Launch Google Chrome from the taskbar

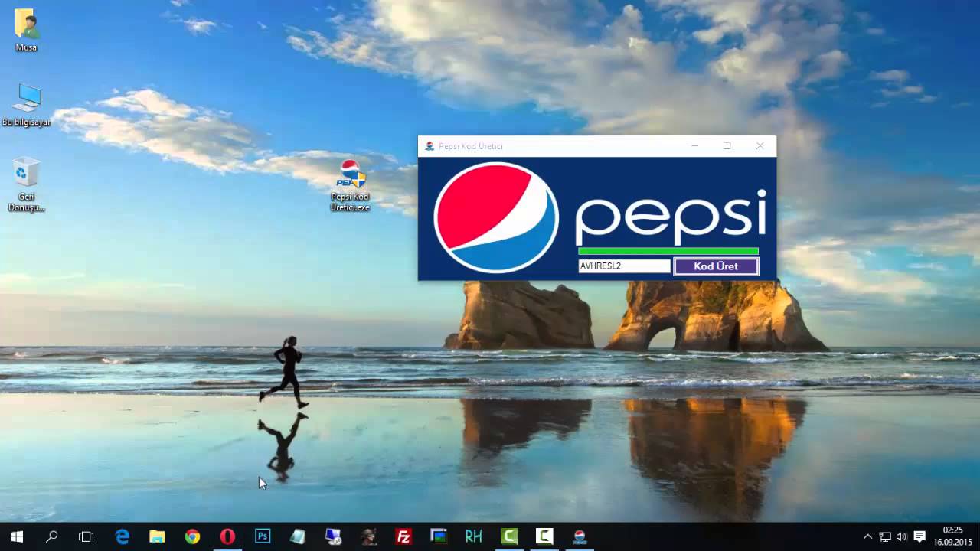coord(192,536)
